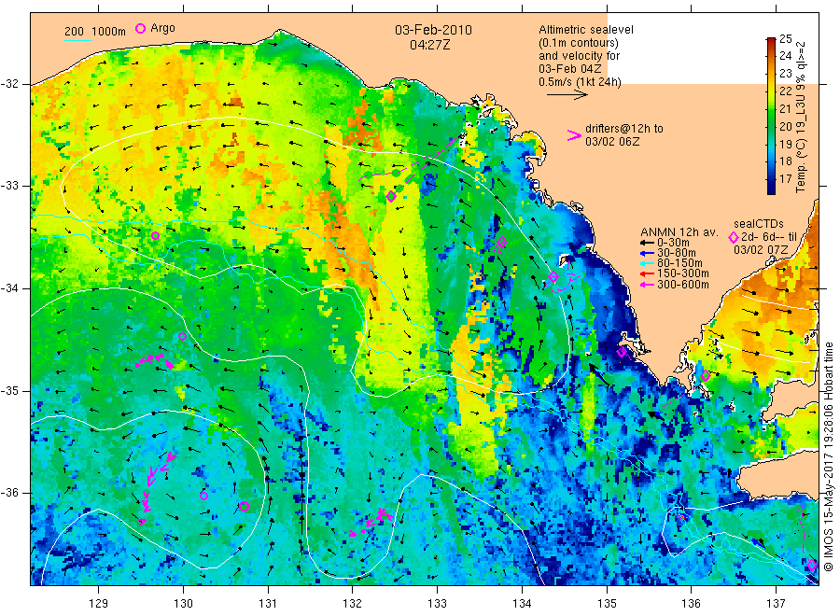Click the colorbar tick label '25'
This screenshot has width=840, height=616.
(x=785, y=38)
